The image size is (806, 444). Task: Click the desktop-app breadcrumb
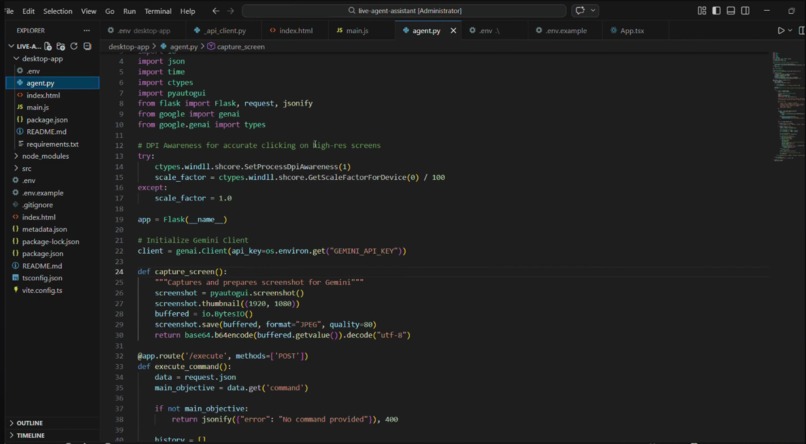pos(129,47)
